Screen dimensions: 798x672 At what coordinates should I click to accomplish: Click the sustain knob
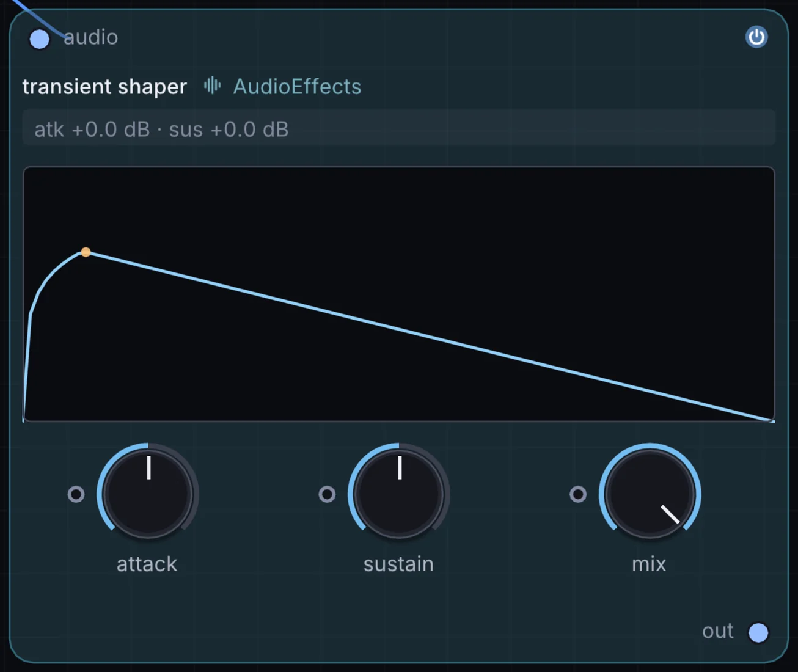point(399,494)
